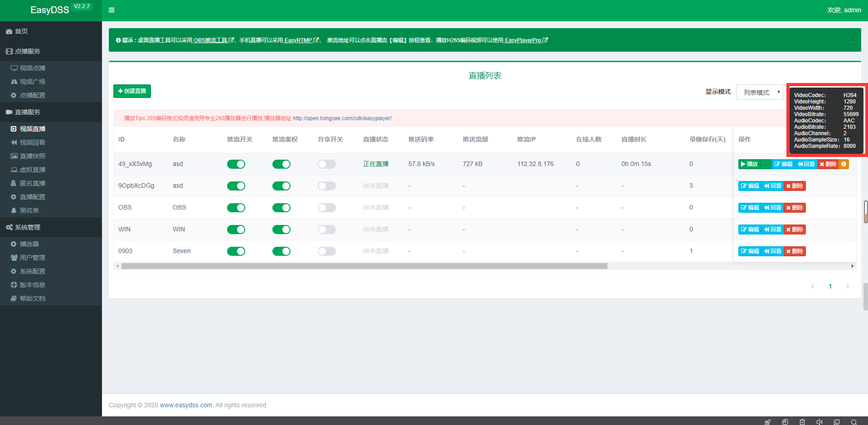Collapse the 直播服务 sidebar section
Image resolution: width=868 pixels, height=425 pixels.
click(x=51, y=112)
